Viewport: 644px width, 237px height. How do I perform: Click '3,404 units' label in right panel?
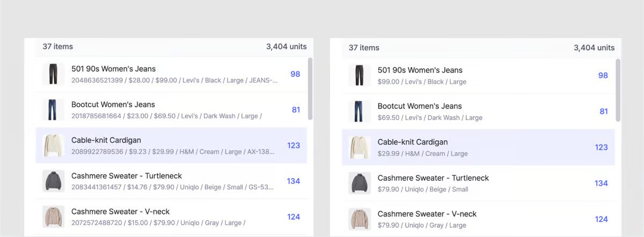tap(594, 48)
